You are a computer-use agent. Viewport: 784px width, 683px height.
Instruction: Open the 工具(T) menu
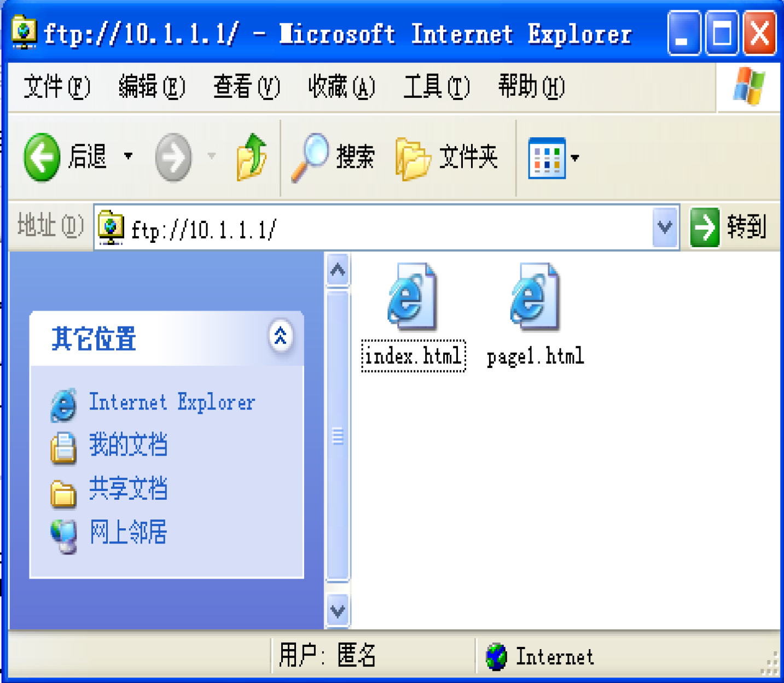click(437, 87)
